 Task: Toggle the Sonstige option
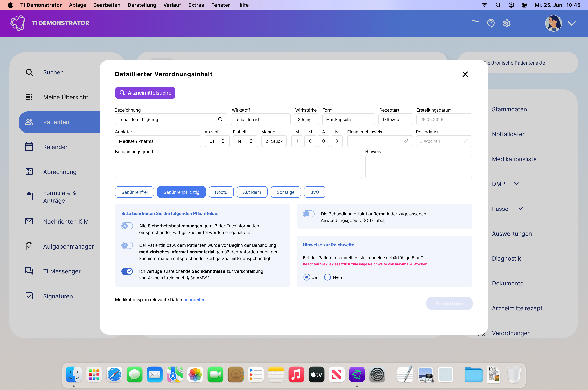click(x=285, y=192)
